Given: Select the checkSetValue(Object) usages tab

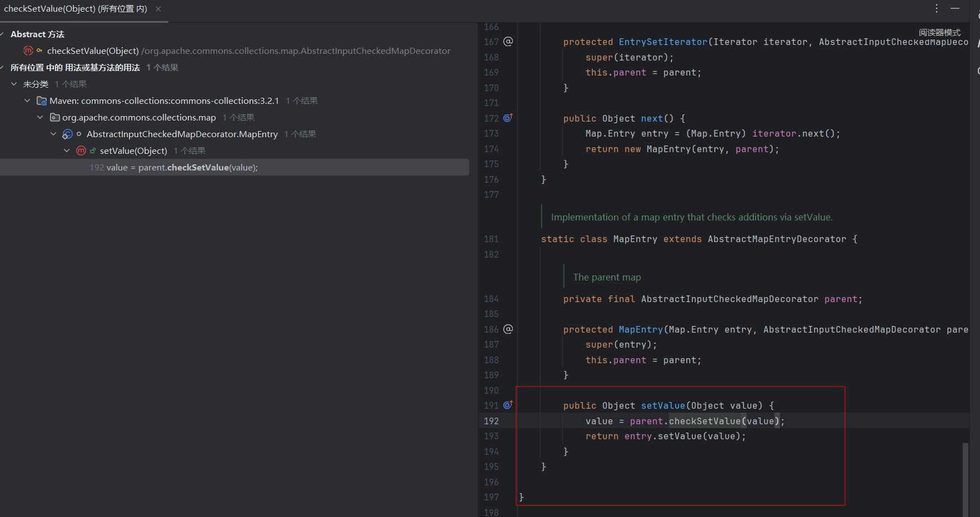Looking at the screenshot, I should click(76, 9).
